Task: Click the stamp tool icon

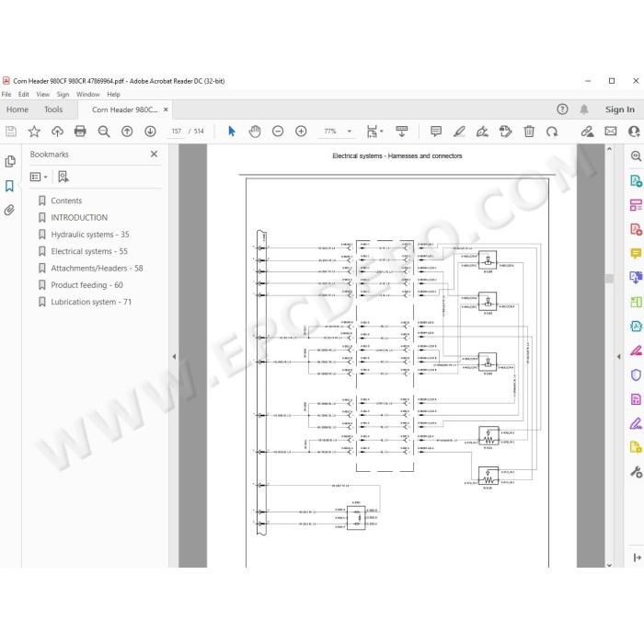Action: 505,132
